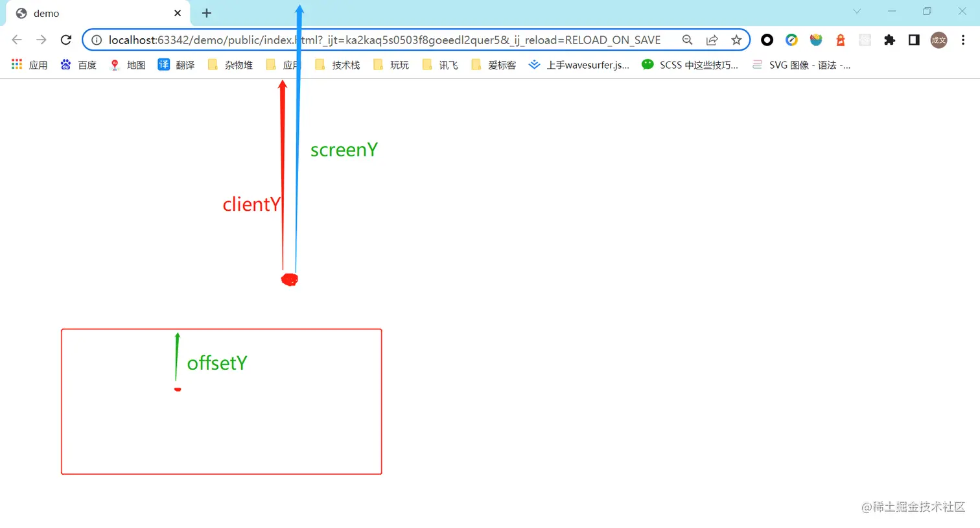980x528 pixels.
Task: Open the black circle extension icon
Action: 767,40
